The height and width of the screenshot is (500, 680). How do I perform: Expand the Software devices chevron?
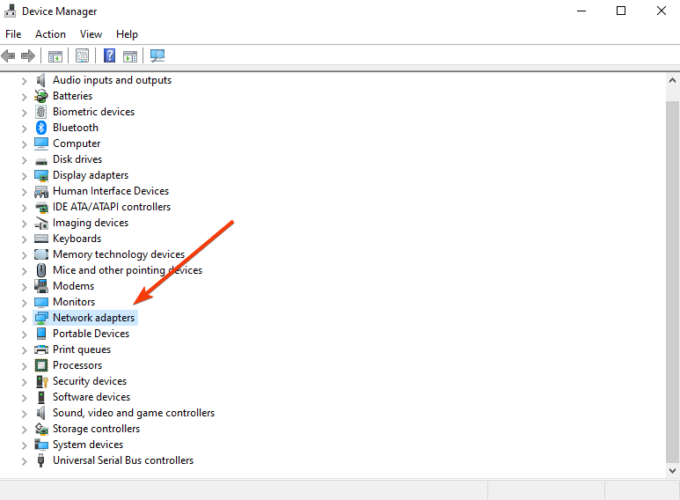tap(24, 398)
